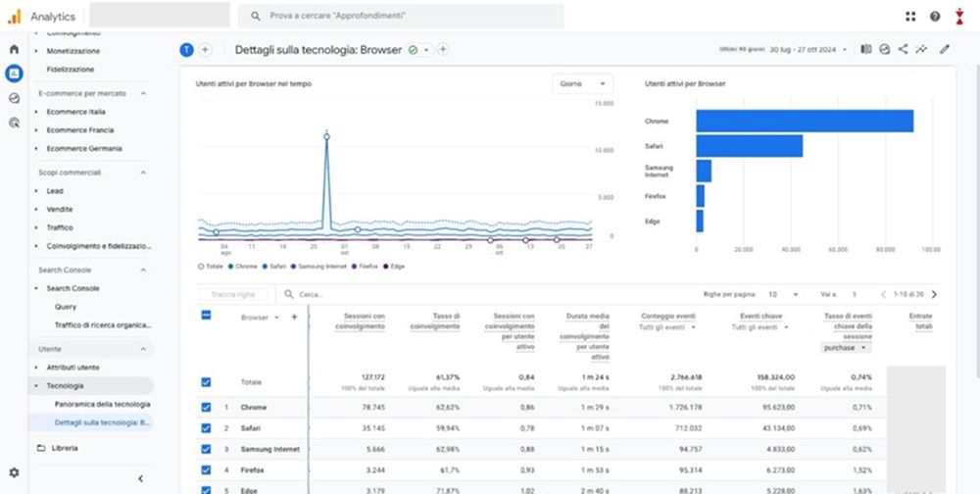
Task: Open the Giorno granularity dropdown
Action: (x=583, y=84)
